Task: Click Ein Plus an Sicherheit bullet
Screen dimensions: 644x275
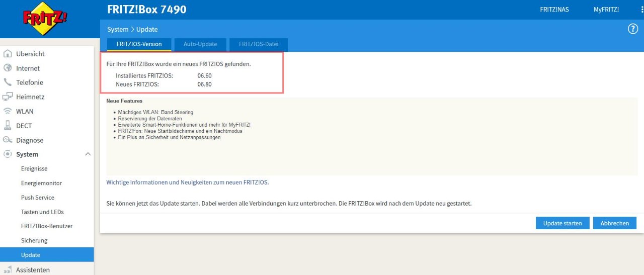Action: click(169, 137)
